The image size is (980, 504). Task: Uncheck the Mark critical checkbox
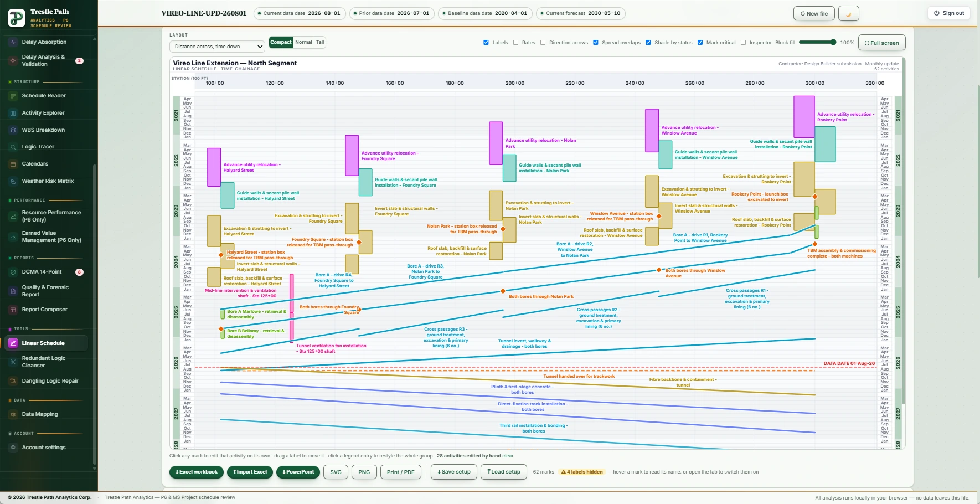click(700, 43)
